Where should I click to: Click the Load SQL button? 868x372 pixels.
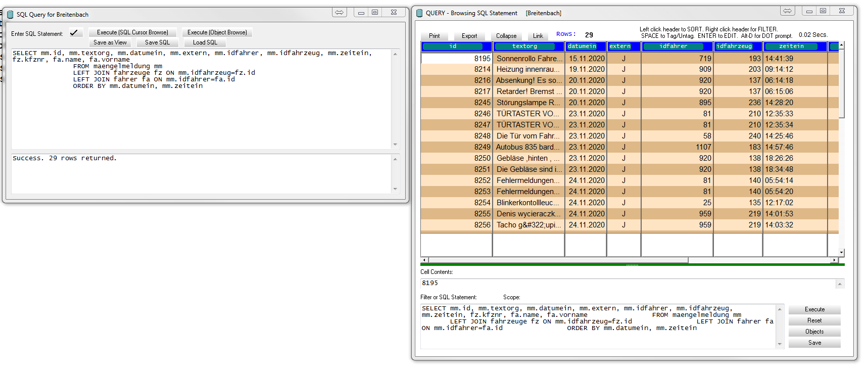pos(205,42)
